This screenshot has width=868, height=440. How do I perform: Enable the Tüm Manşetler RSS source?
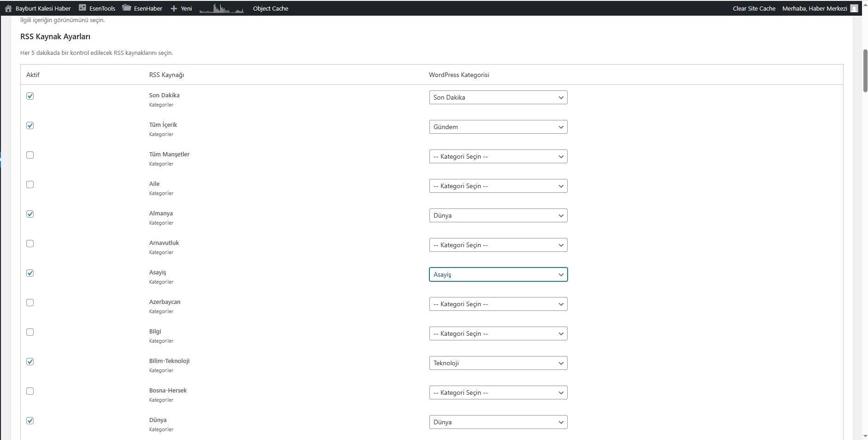tap(30, 155)
